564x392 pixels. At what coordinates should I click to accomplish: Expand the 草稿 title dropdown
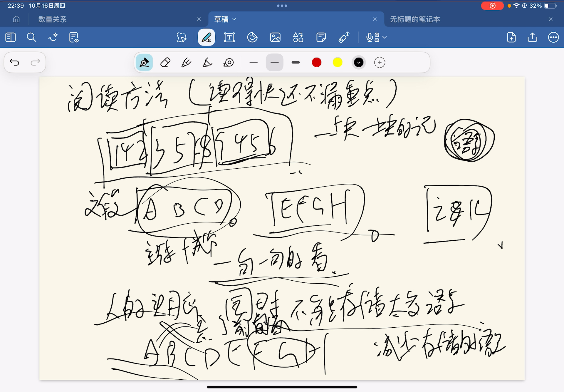234,19
